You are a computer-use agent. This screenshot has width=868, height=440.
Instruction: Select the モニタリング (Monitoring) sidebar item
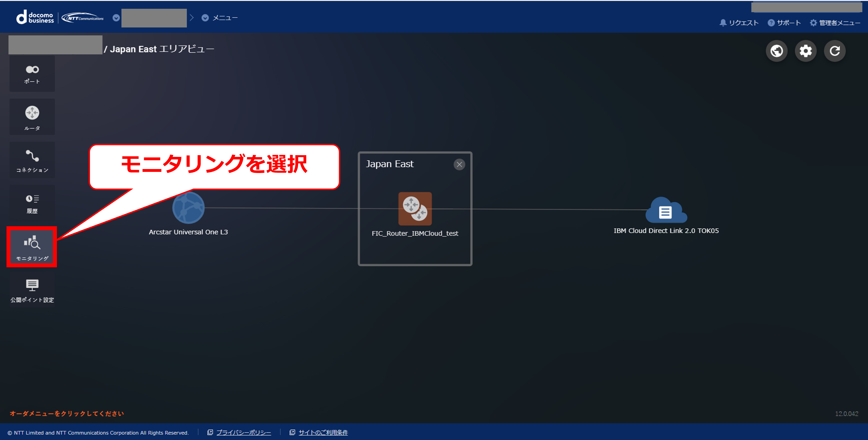click(x=32, y=247)
